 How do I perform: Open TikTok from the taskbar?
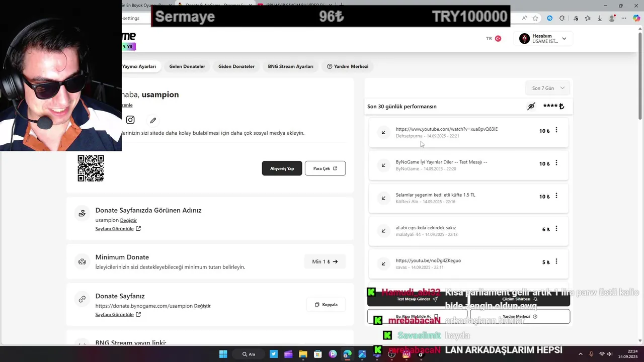tap(421, 354)
